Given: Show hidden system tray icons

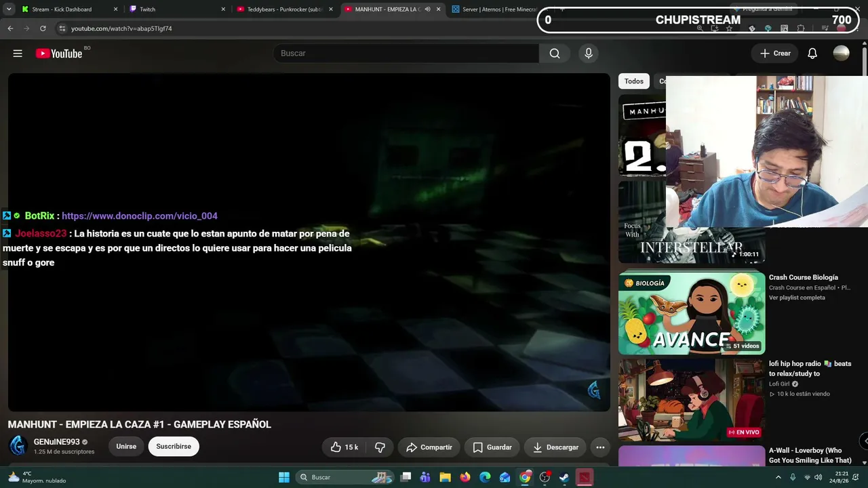Looking at the screenshot, I should [x=778, y=477].
